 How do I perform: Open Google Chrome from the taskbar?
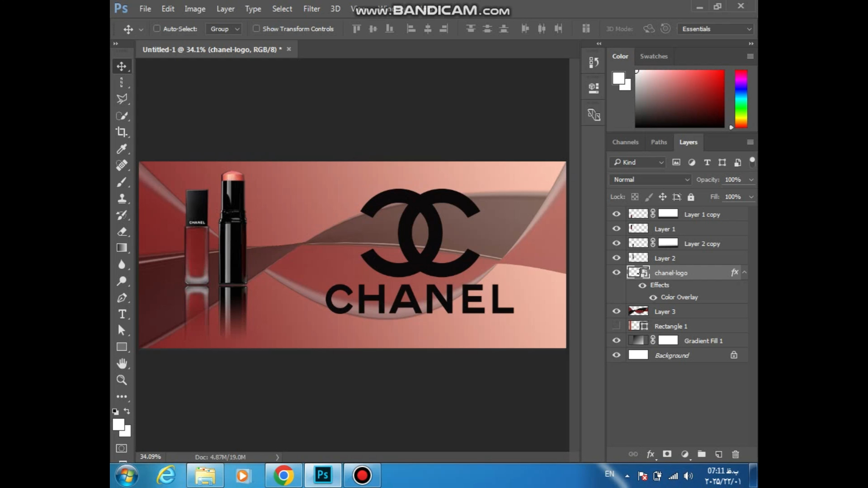(283, 475)
